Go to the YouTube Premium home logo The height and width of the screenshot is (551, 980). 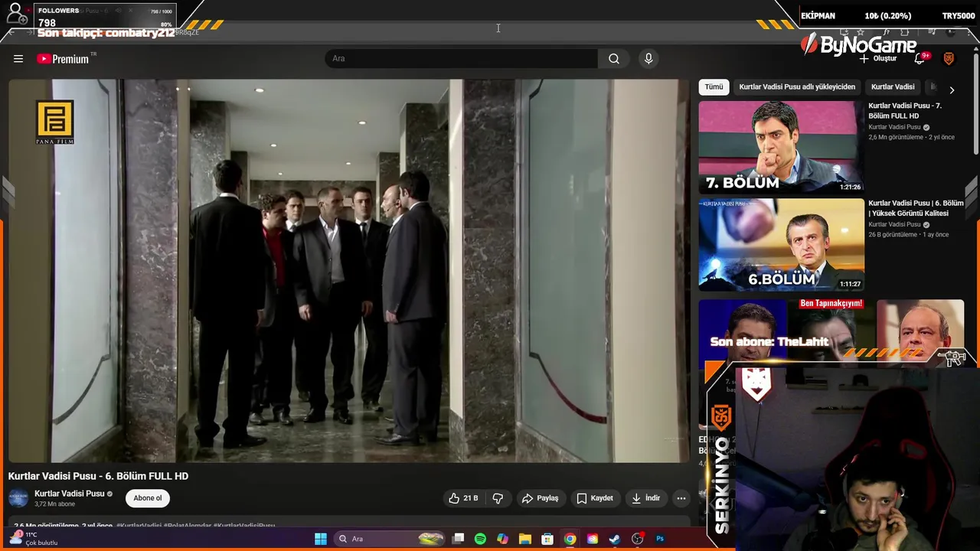click(x=62, y=59)
